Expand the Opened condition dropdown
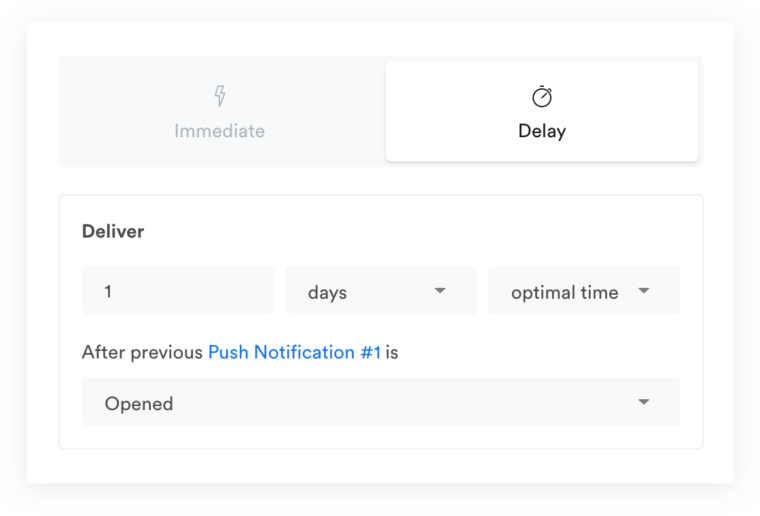 [x=381, y=402]
